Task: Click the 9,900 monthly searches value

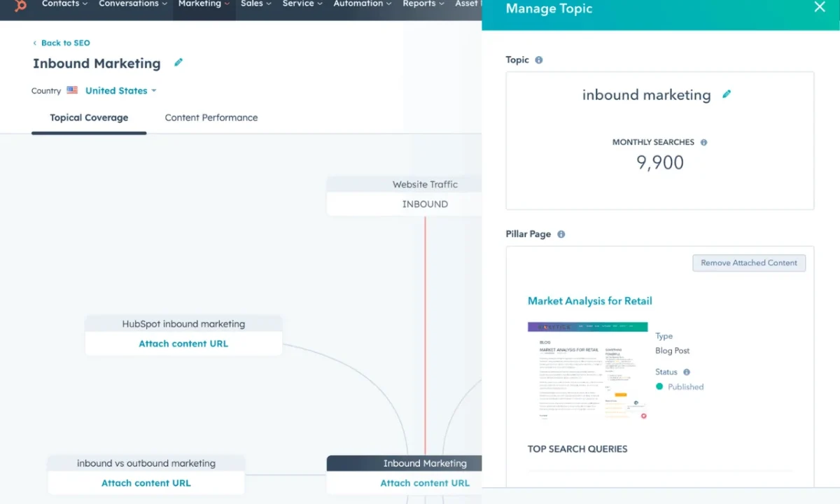Action: click(x=659, y=163)
